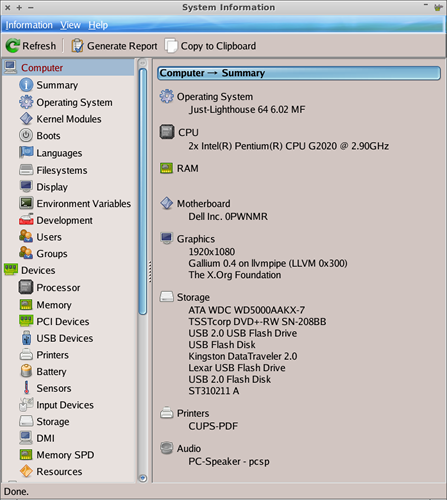Click Generate Report button label
Screen dimensions: 447x500
click(x=122, y=46)
